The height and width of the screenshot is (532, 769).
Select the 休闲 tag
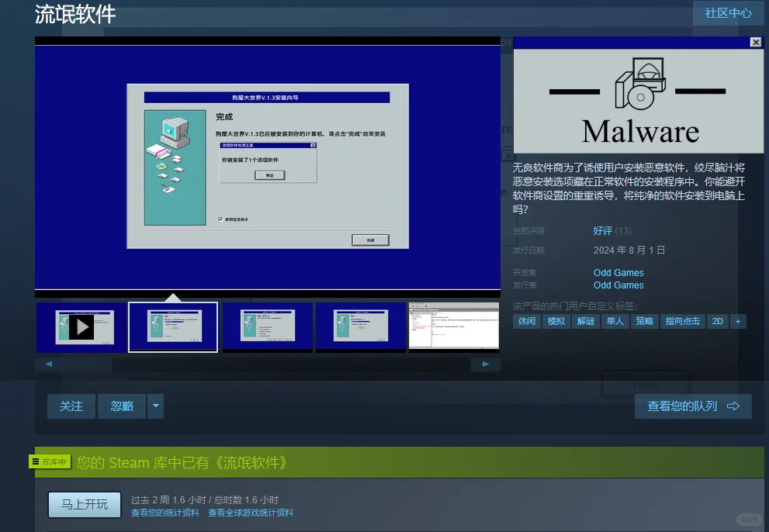tap(527, 321)
